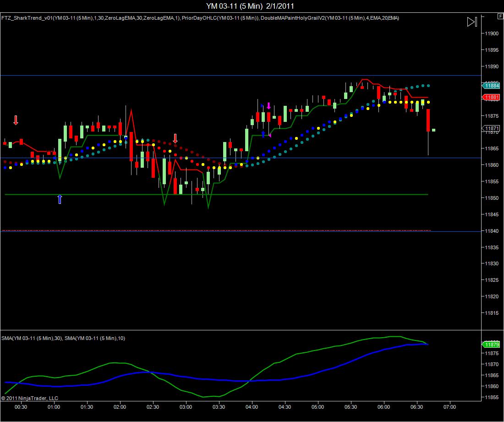Select the red down arrow near 02:50
The image size is (504, 422).
[175, 138]
